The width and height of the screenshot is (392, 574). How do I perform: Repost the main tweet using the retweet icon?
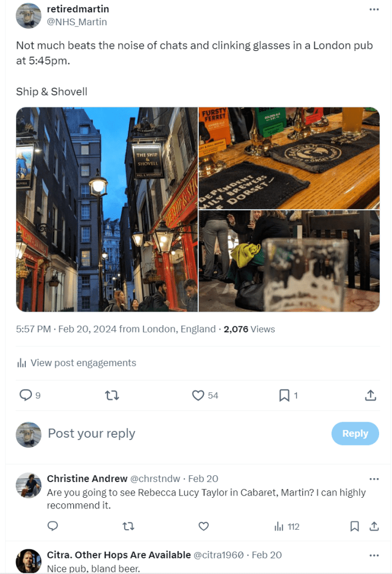point(112,395)
